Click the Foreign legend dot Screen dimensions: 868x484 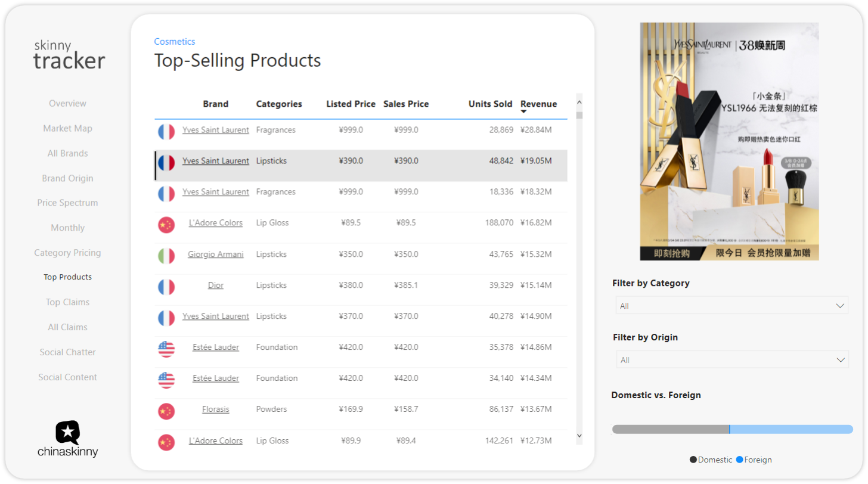[739, 460]
